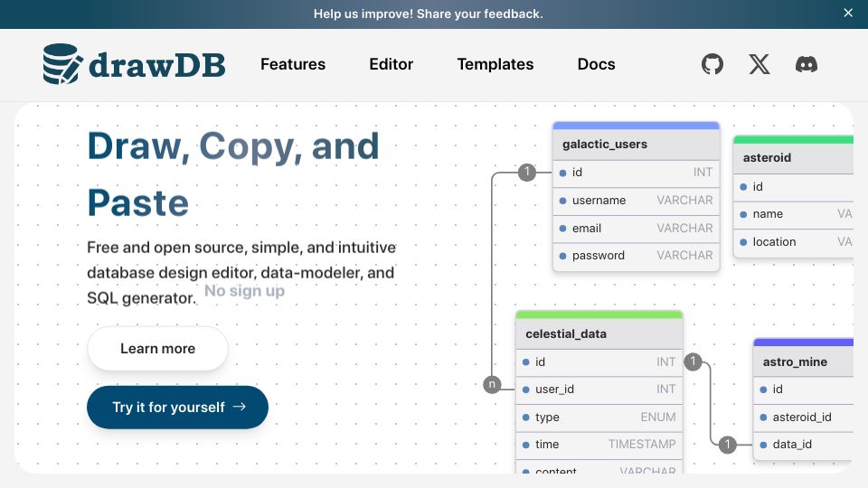Click the Learn more button

pyautogui.click(x=157, y=349)
